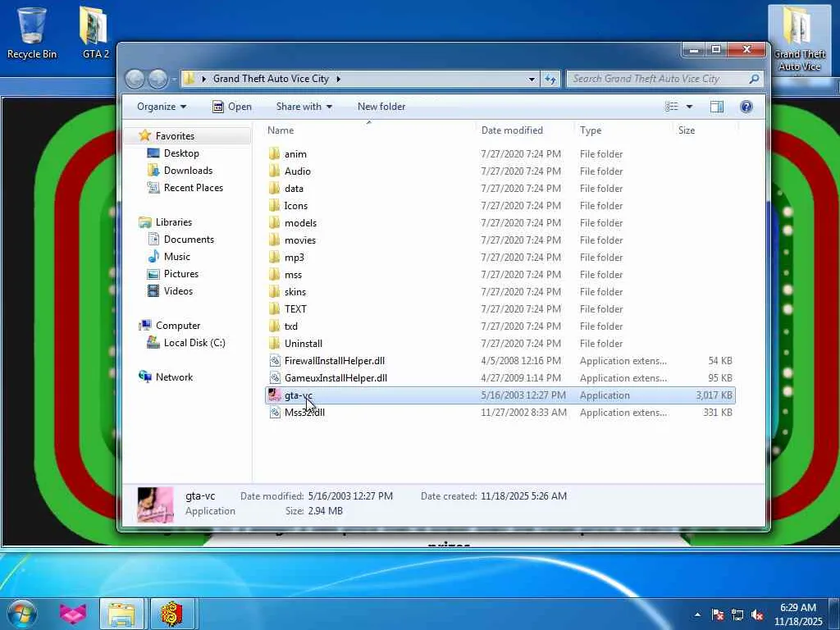Screen dimensions: 840x630
Task: Click the pink cat taskbar icon
Action: [x=73, y=614]
